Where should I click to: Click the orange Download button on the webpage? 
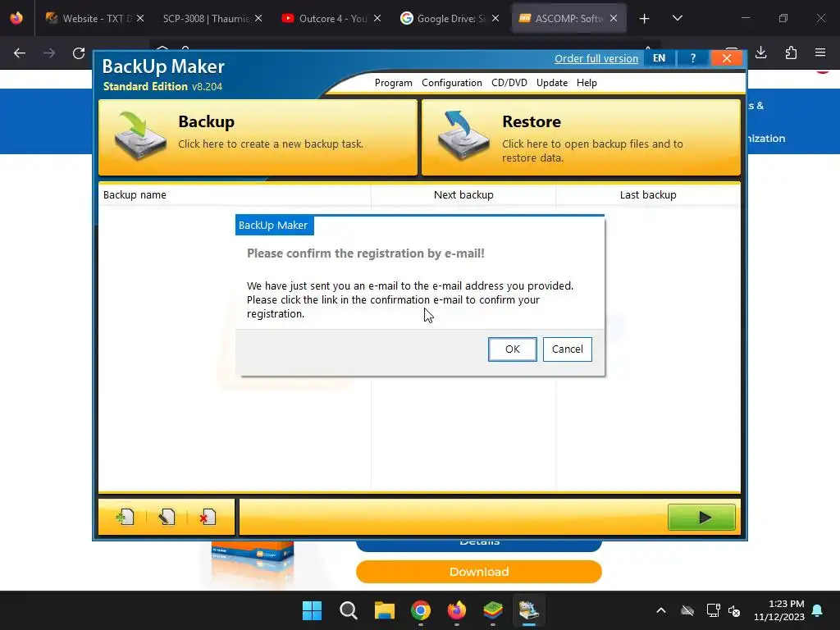coord(479,572)
